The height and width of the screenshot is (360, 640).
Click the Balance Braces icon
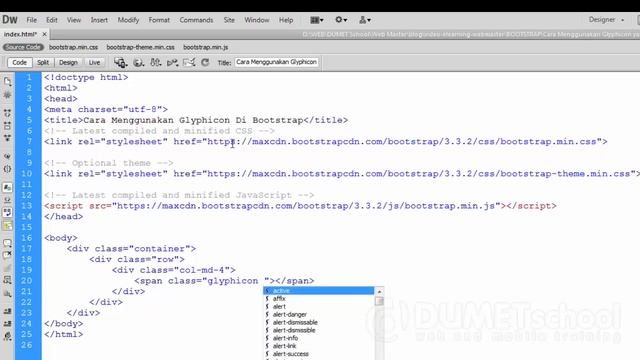click(x=7, y=169)
